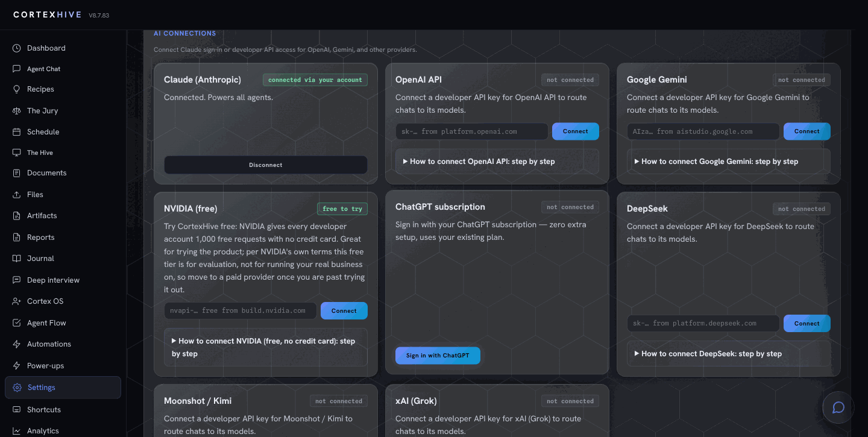Click the Power-ups bolt icon
The width and height of the screenshot is (868, 437).
pos(17,366)
